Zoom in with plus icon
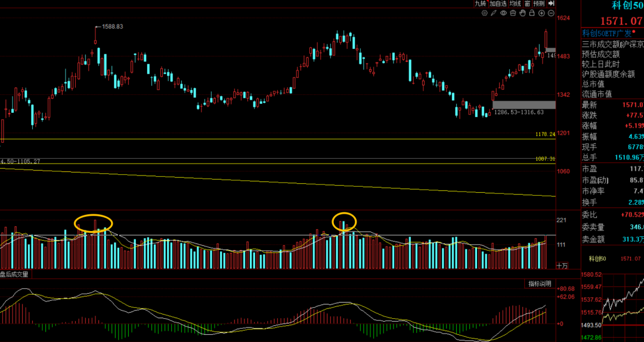The image size is (644, 342). [x=541, y=13]
